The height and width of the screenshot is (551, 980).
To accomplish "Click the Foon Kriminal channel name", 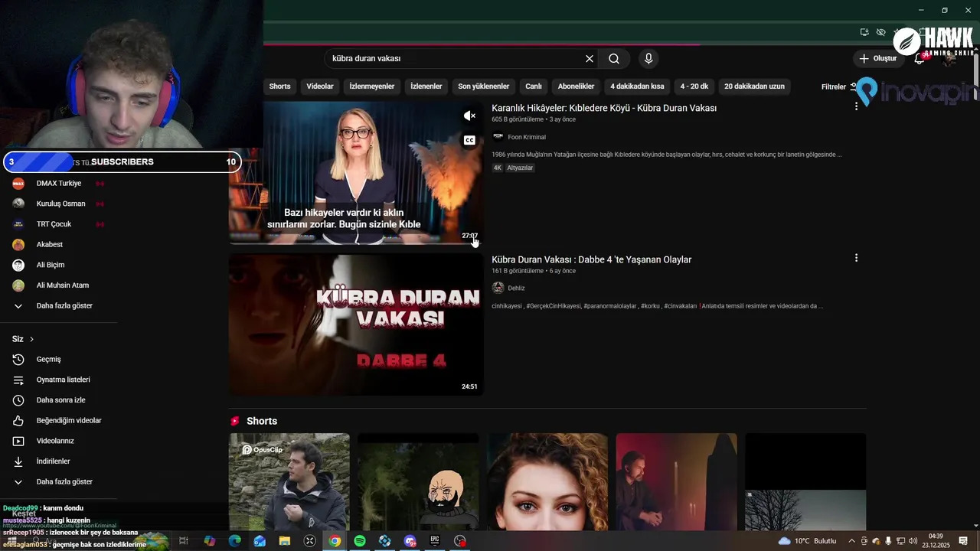I will [527, 137].
